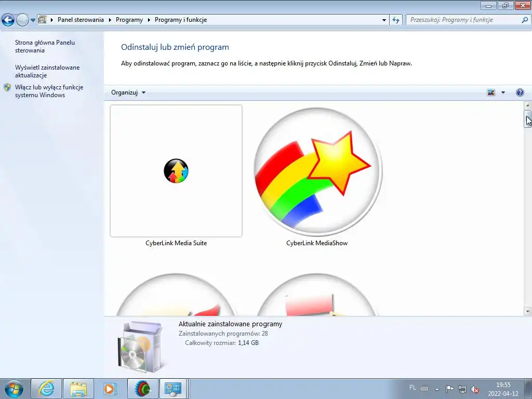This screenshot has height=399, width=532.
Task: Open the colorful gear app on taskbar
Action: tap(142, 389)
